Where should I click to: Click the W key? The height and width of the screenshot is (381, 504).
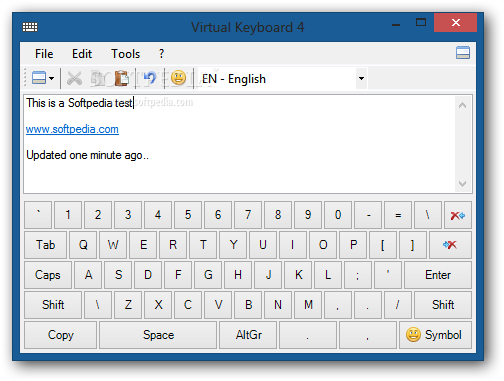tap(113, 245)
